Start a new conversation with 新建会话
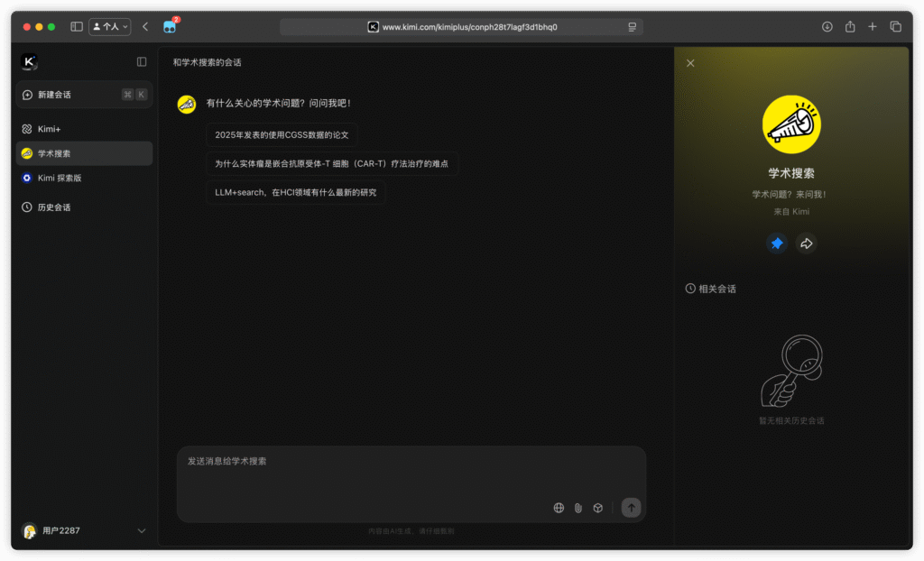 pyautogui.click(x=84, y=95)
